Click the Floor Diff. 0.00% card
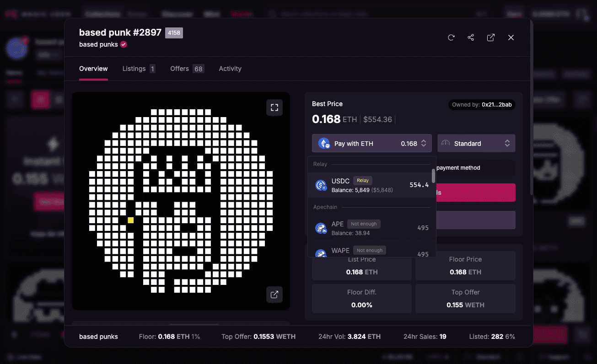The image size is (597, 364). [362, 299]
